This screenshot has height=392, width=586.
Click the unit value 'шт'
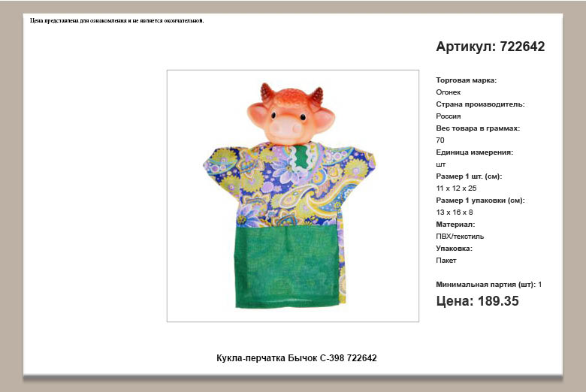point(440,164)
